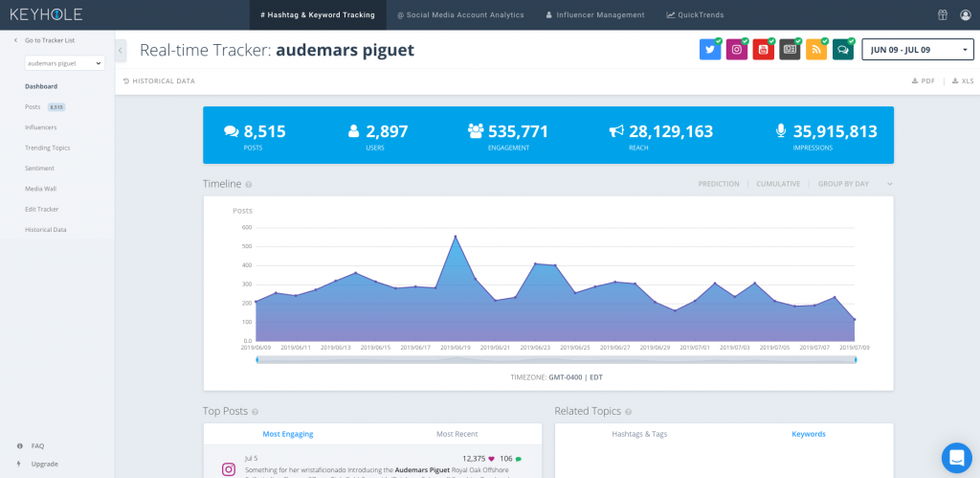Toggle the YouTube source icon
Image resolution: width=980 pixels, height=478 pixels.
coord(763,50)
